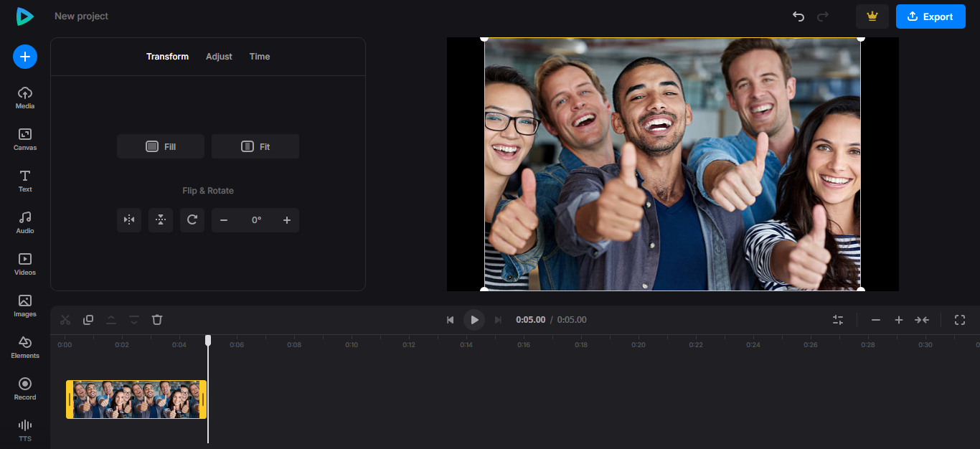Open the Elements panel
The image size is (980, 449).
(x=24, y=346)
